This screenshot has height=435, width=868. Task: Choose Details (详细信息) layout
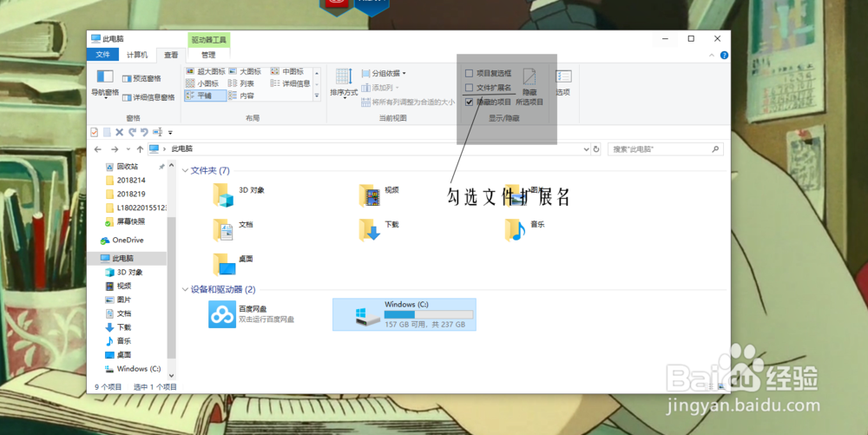(290, 83)
